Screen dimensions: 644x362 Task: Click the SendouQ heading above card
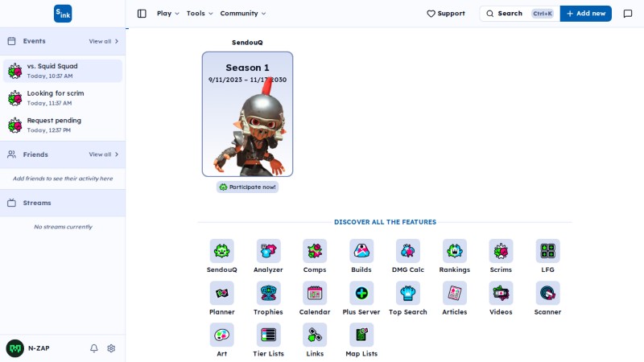coord(247,43)
